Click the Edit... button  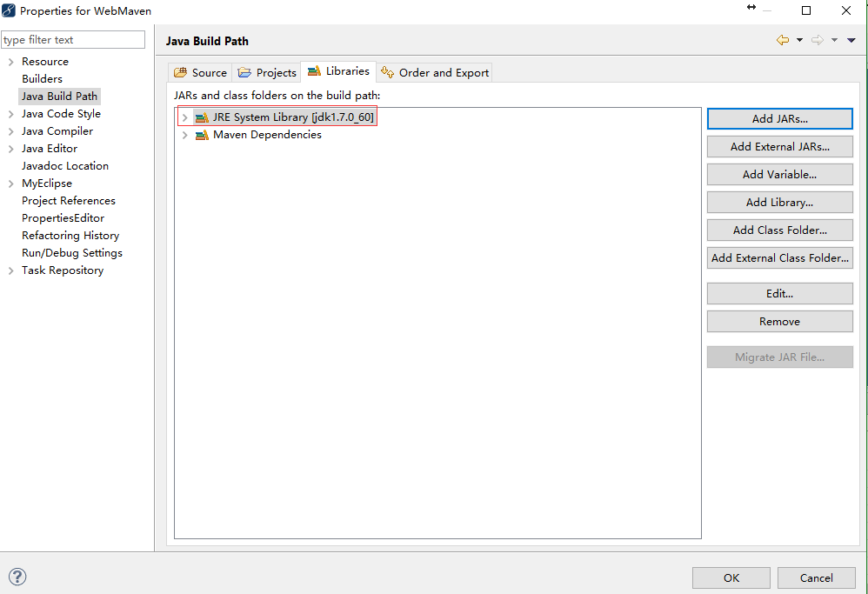(x=779, y=293)
